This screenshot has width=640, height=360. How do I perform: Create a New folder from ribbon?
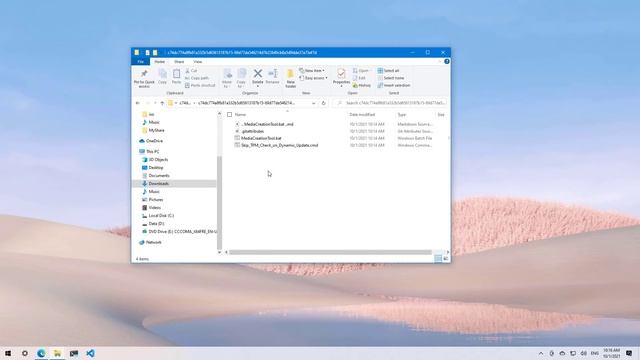tap(291, 78)
